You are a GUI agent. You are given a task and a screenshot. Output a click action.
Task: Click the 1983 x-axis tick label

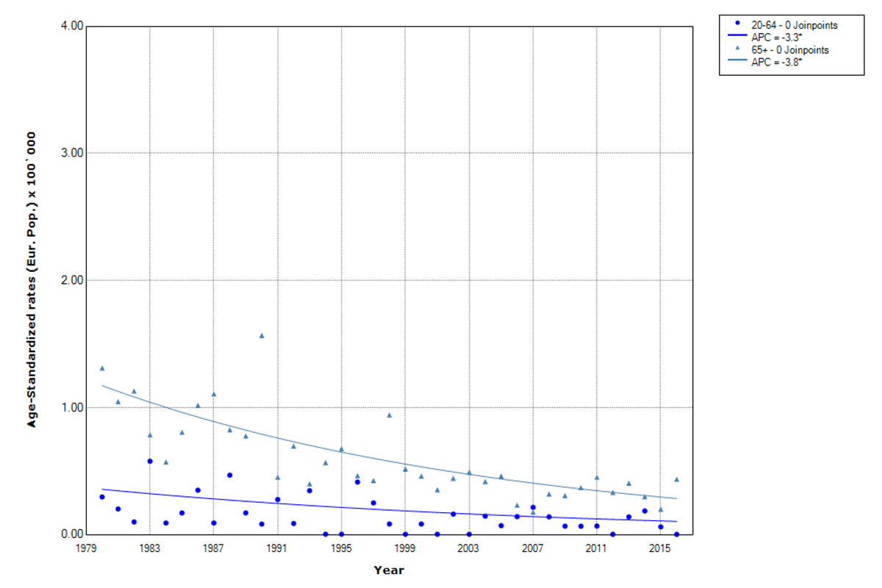(x=150, y=548)
